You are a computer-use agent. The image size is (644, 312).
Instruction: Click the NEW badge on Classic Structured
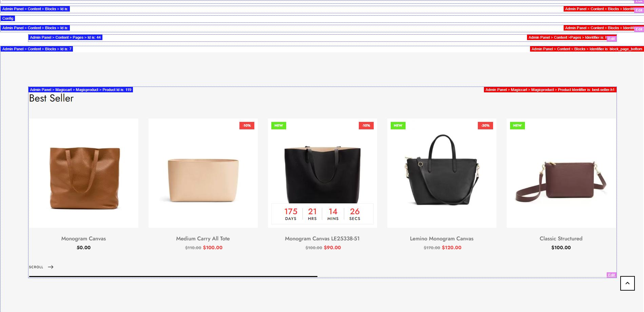click(518, 126)
